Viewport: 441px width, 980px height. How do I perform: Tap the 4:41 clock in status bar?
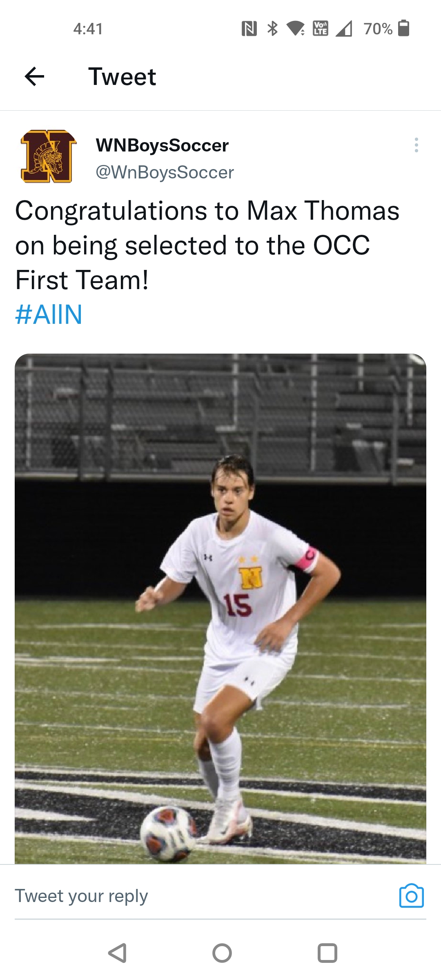[x=88, y=29]
